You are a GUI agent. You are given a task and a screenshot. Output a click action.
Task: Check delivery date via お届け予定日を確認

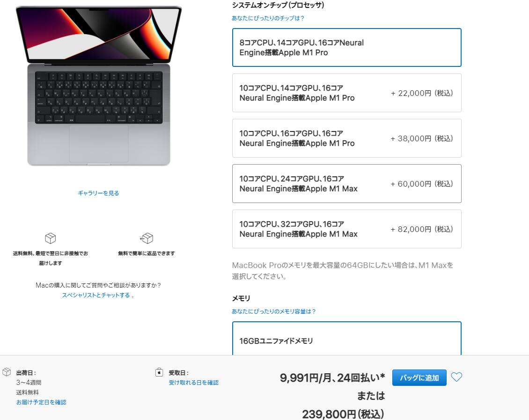(x=41, y=402)
